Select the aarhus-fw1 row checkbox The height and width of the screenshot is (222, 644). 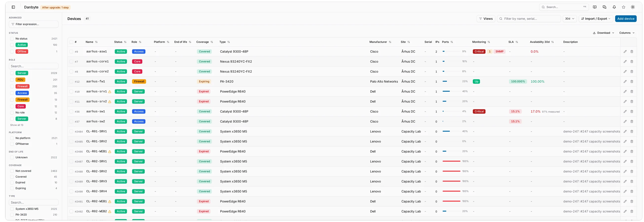coord(71,82)
